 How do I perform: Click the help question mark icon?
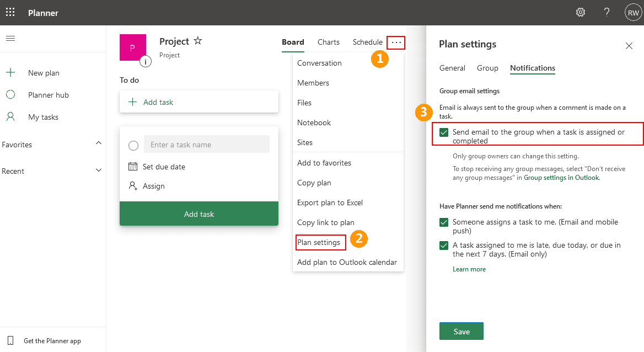607,12
